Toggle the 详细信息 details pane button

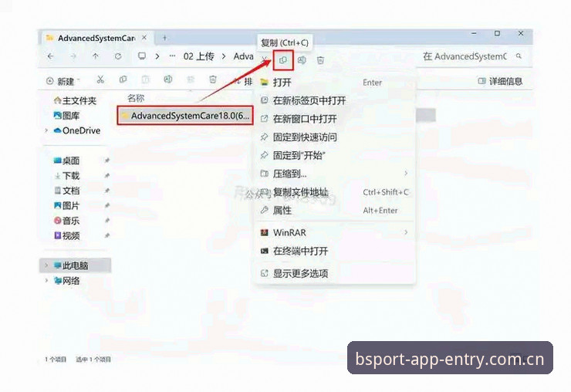pyautogui.click(x=500, y=81)
